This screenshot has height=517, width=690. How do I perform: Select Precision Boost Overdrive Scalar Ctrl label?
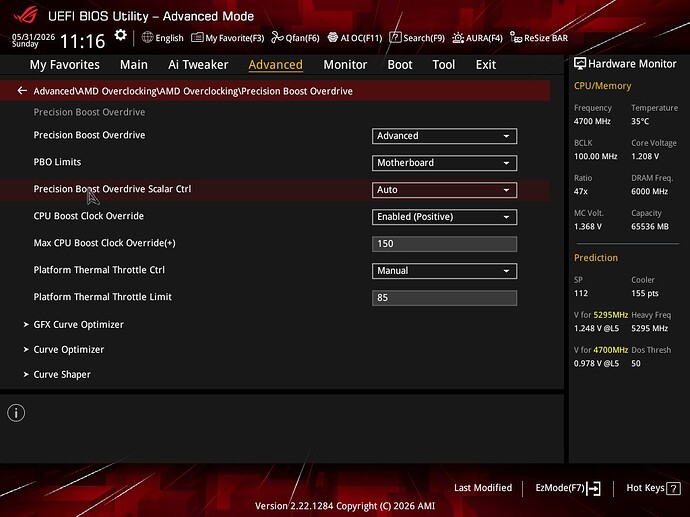(112, 189)
